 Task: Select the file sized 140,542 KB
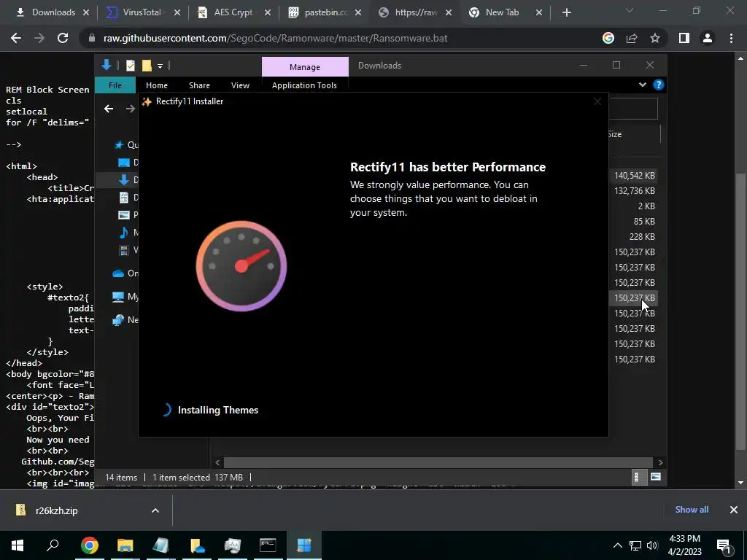click(x=634, y=176)
